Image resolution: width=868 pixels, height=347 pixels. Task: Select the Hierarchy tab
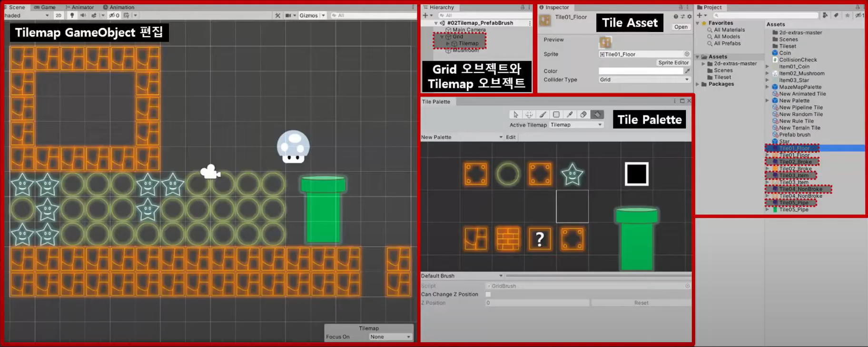(x=439, y=7)
